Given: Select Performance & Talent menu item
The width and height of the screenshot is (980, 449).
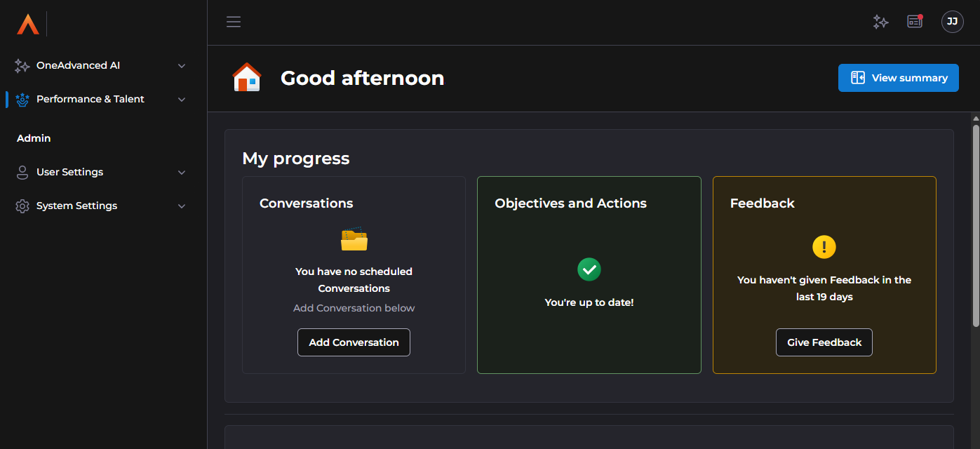Looking at the screenshot, I should pyautogui.click(x=103, y=99).
